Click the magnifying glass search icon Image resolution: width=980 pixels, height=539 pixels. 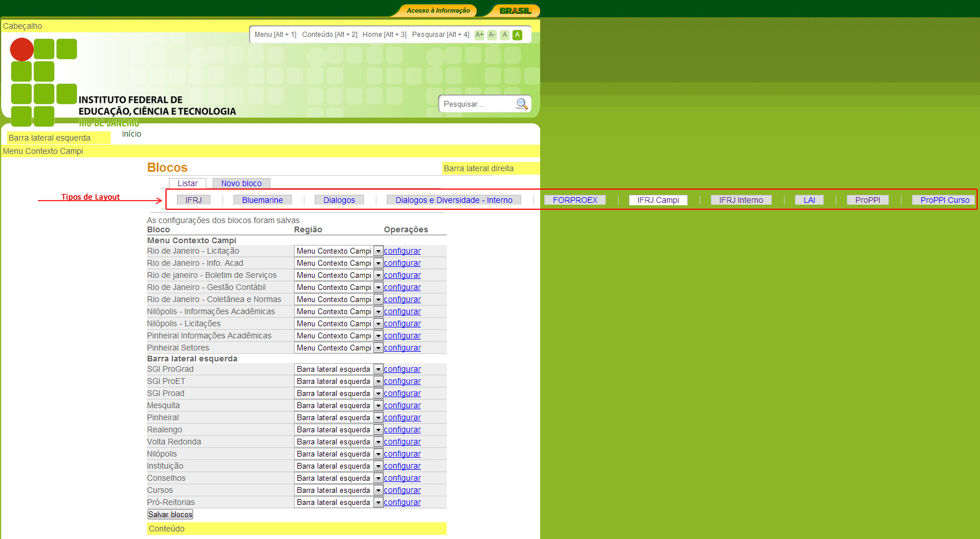(x=522, y=104)
